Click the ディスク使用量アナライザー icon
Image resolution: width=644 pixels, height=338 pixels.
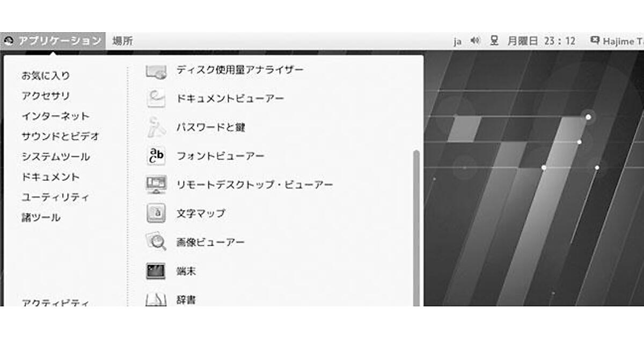(156, 72)
